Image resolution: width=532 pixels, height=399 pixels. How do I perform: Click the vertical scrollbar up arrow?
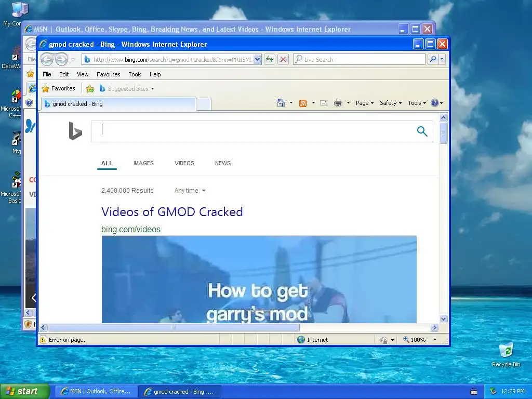point(443,118)
